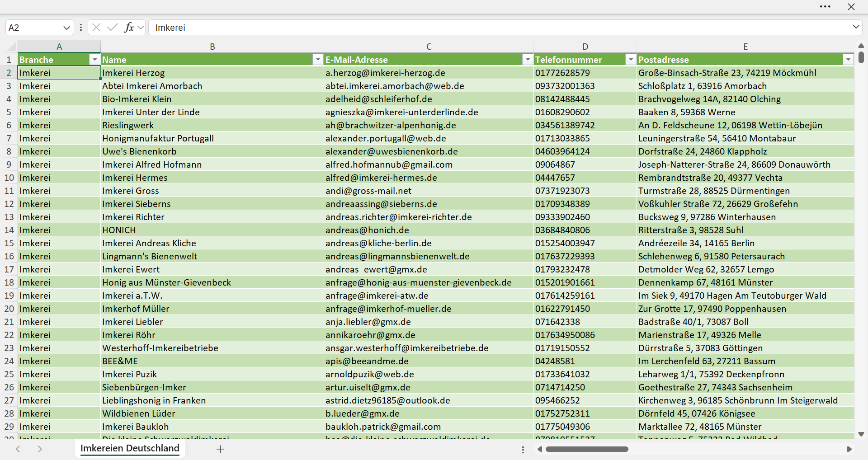Image resolution: width=868 pixels, height=460 pixels.
Task: Click the insert function fx icon
Action: tap(129, 28)
